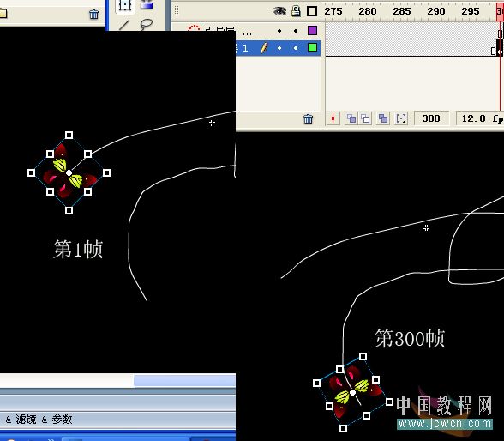Image resolution: width=504 pixels, height=441 pixels.
Task: Click the timeline delete layer trash icon
Action: click(x=308, y=118)
